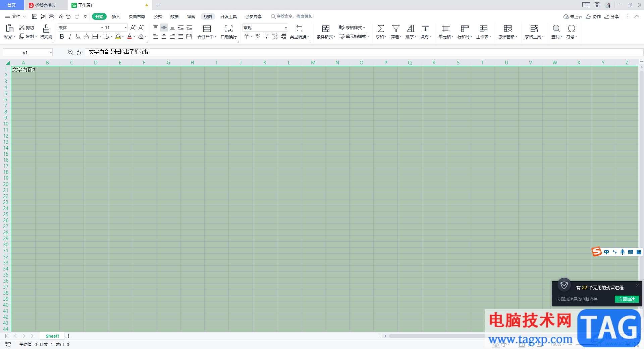Click the Print icon

pyautogui.click(x=51, y=16)
